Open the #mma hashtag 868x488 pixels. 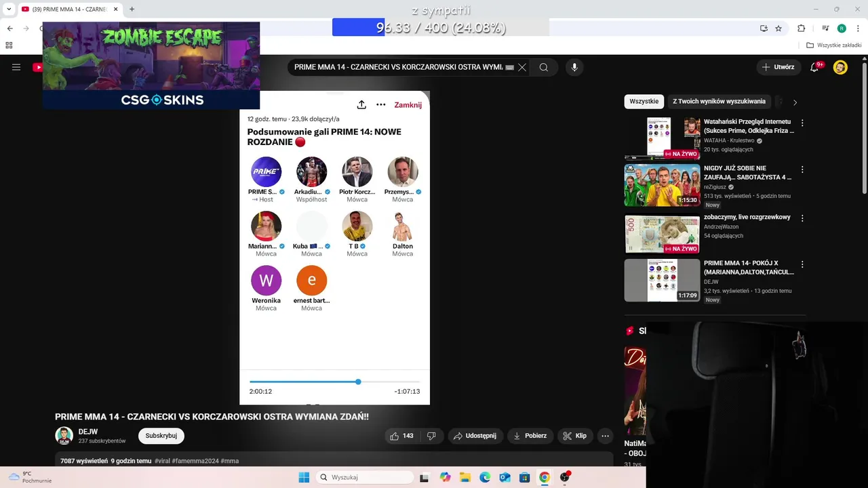230,461
